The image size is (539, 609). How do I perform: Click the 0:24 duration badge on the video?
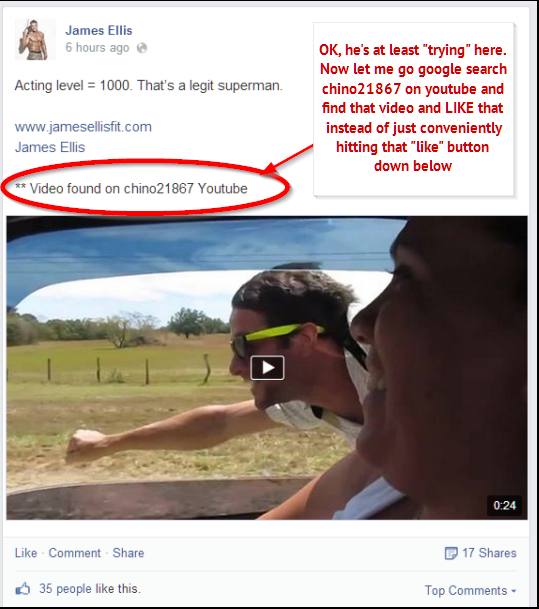(x=504, y=505)
